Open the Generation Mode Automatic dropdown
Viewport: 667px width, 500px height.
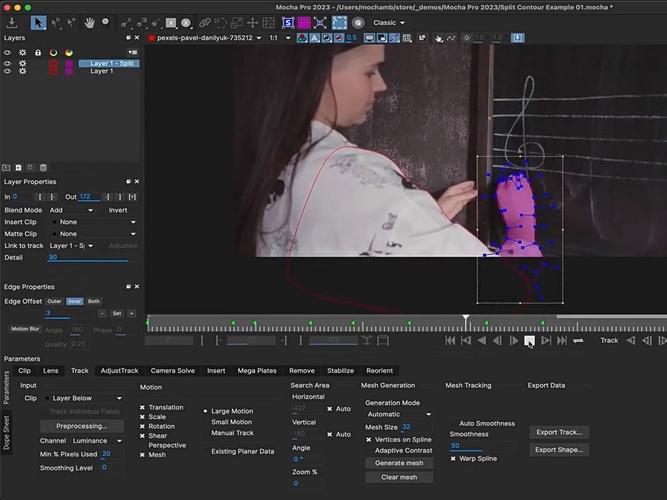click(399, 414)
